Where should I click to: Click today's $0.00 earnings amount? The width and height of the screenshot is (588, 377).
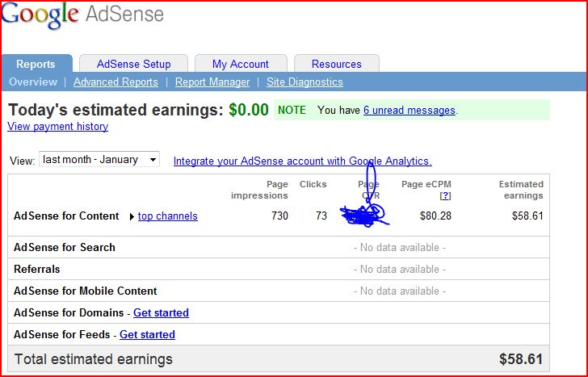point(249,110)
